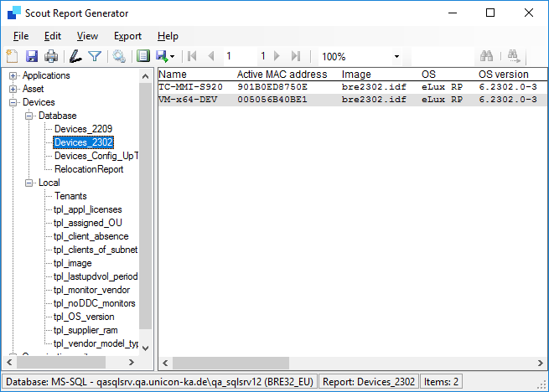Click the Filter funnel icon
Viewport: 549px width, 392px height.
(x=95, y=56)
